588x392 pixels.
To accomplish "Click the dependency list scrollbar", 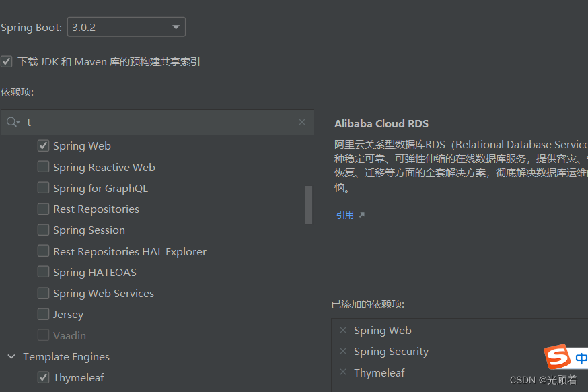I will point(309,205).
